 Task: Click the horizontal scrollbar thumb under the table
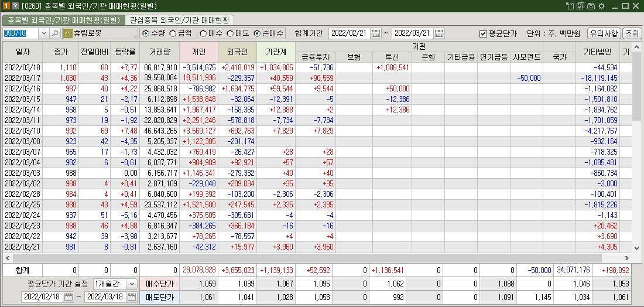point(306,258)
